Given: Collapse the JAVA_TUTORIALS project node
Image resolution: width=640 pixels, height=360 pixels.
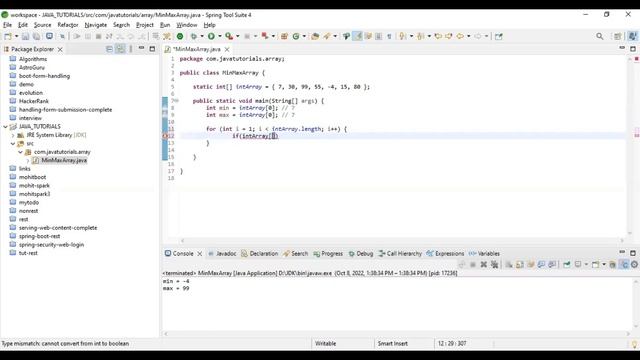Looking at the screenshot, I should 5,127.
